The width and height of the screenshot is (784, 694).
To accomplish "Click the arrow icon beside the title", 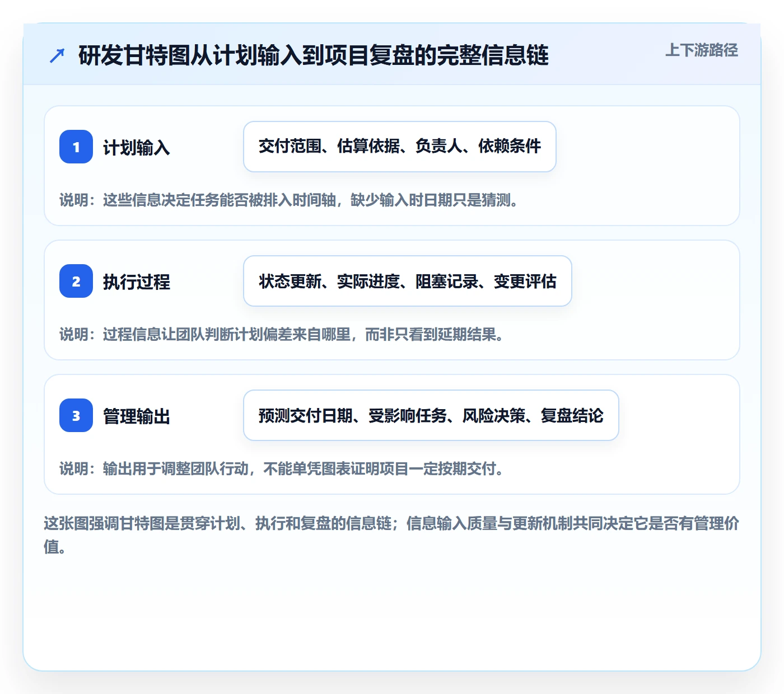I will coord(57,55).
